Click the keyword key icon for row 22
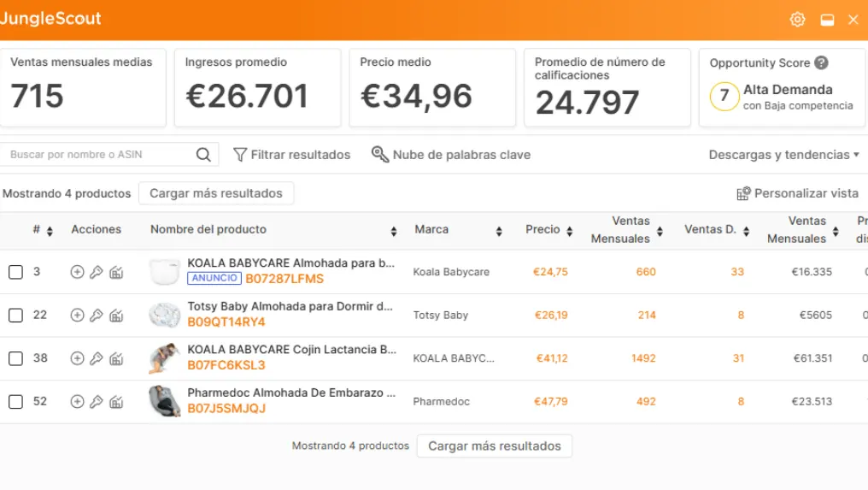Screen dimensions: 868x490 (97, 315)
